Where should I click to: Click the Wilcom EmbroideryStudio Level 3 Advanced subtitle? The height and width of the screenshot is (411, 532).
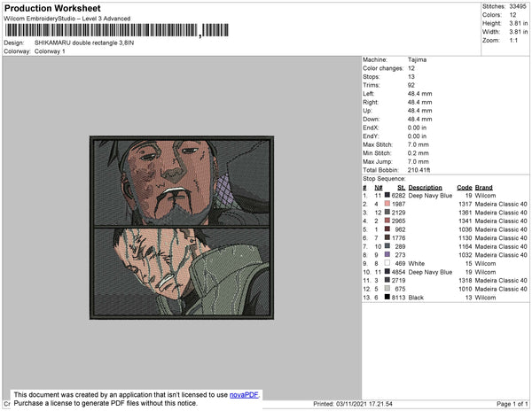67,19
